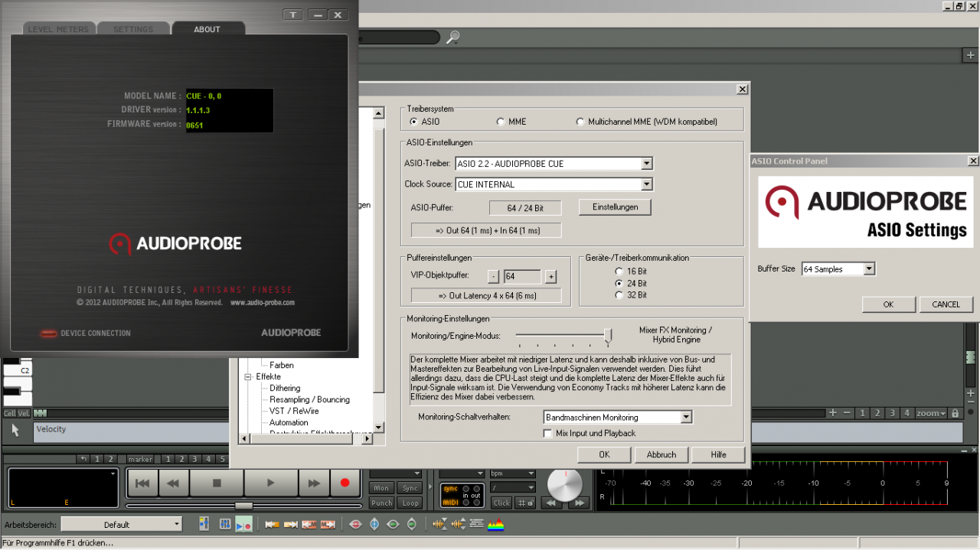Click the transport position slider thumb
980x550 pixels.
tap(243, 506)
